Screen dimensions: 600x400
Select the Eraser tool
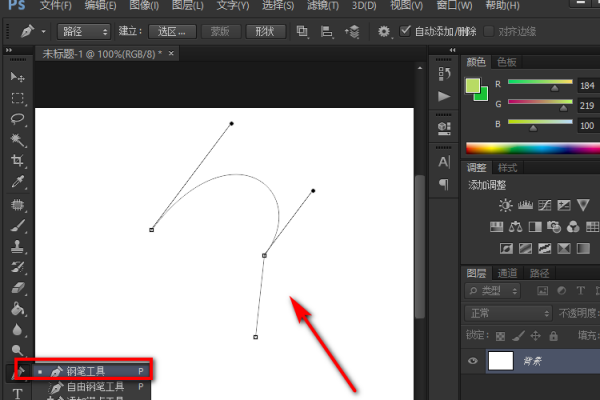(x=17, y=287)
